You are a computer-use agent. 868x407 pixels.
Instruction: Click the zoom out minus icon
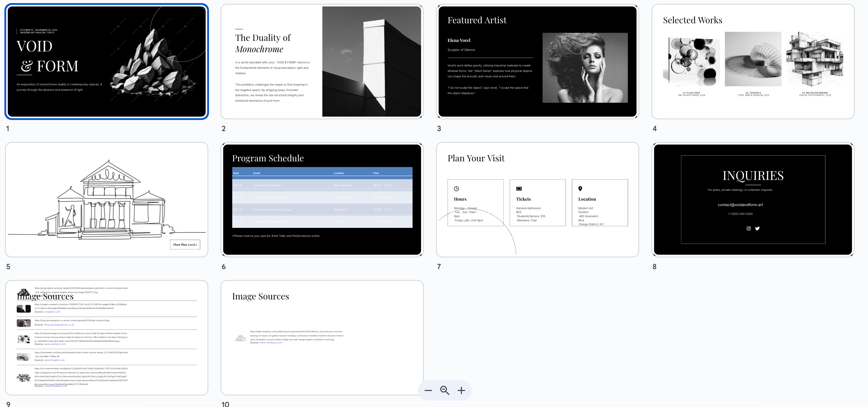428,390
